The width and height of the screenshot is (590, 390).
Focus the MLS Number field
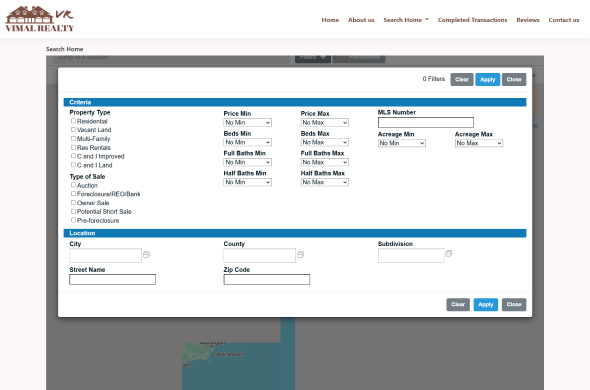click(426, 122)
